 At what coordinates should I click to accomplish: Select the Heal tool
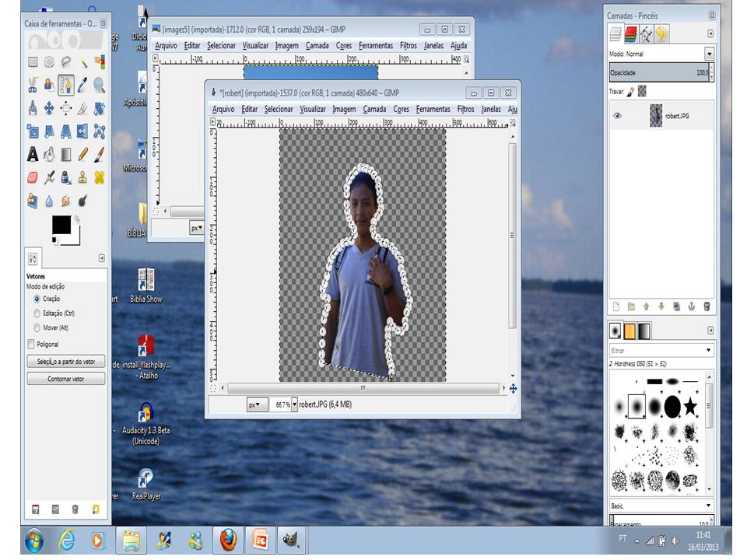(x=99, y=177)
